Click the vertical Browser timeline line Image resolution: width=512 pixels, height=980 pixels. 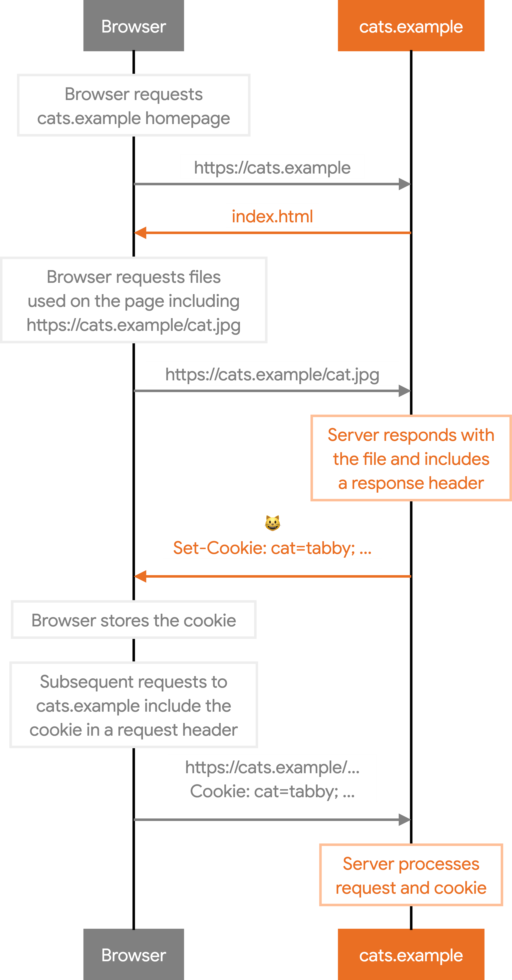click(134, 490)
